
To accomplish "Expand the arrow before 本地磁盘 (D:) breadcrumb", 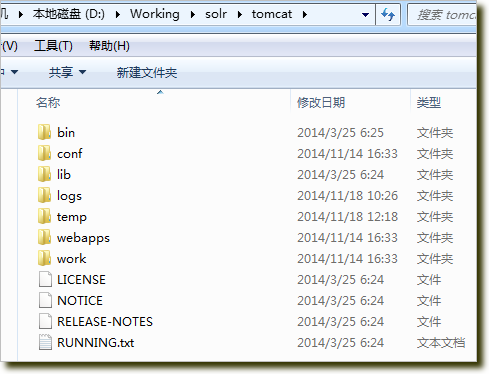I will [21, 15].
